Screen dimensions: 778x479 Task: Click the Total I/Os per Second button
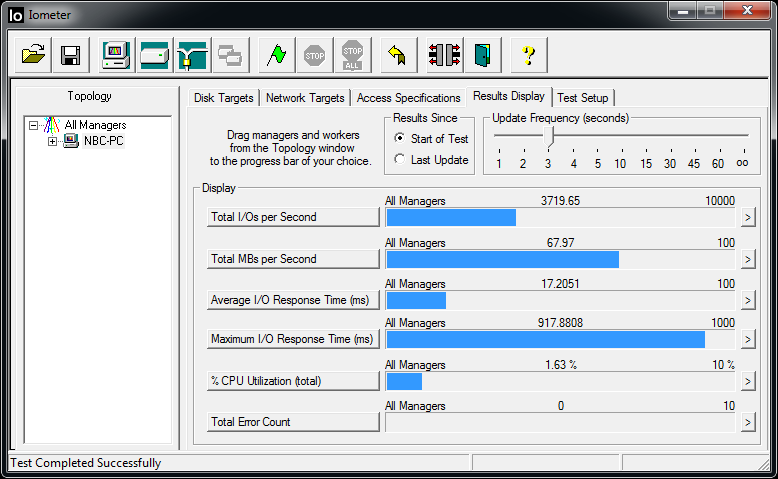click(293, 217)
